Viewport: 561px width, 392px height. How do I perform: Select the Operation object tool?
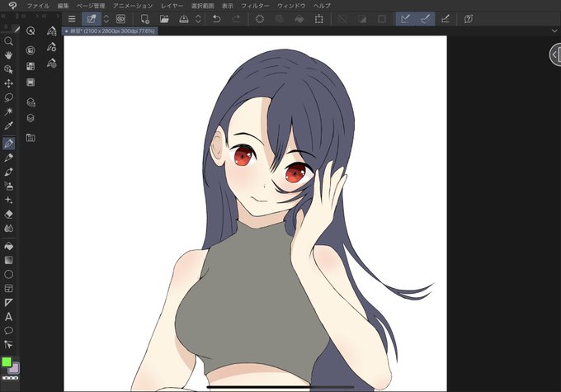(x=8, y=69)
